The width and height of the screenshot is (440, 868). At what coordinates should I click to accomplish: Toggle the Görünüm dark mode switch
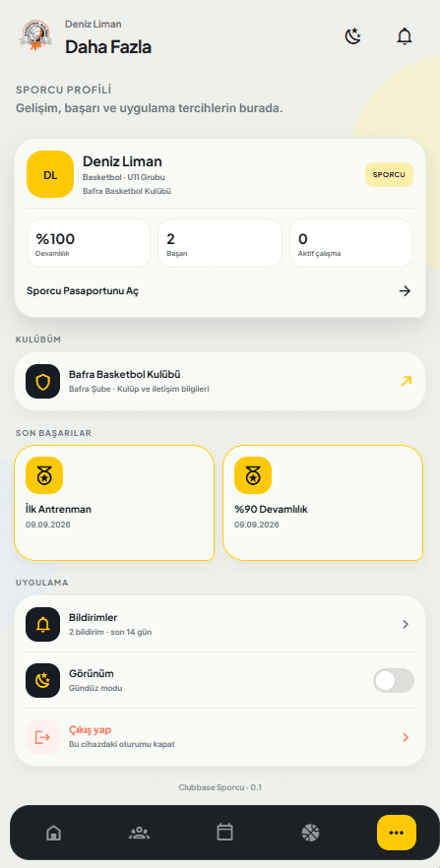click(394, 680)
